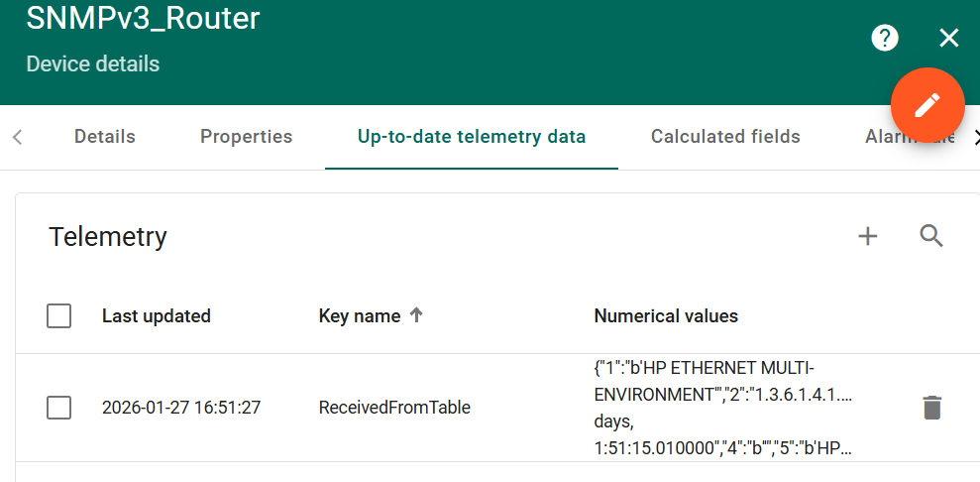The image size is (980, 482).
Task: Click the HP ETHERNET JSON value cell
Action: click(x=723, y=408)
